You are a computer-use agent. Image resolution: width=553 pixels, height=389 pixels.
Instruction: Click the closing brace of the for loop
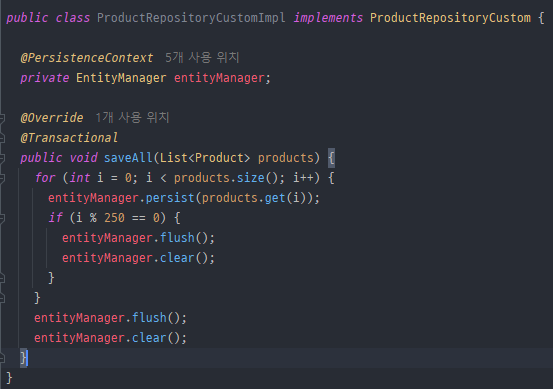tap(37, 298)
